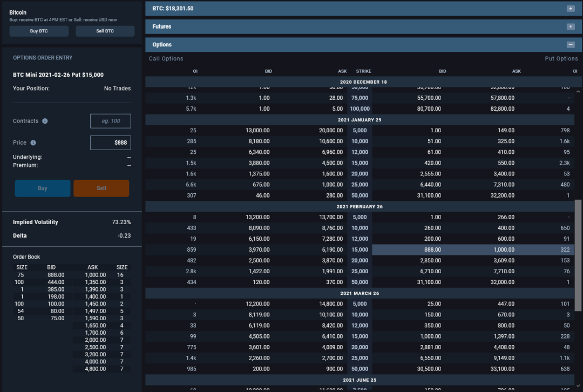
Task: Expand the Futures section
Action: 571,26
